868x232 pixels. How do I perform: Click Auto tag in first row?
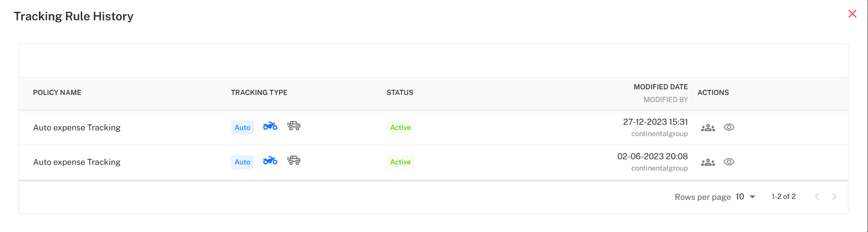[242, 128]
